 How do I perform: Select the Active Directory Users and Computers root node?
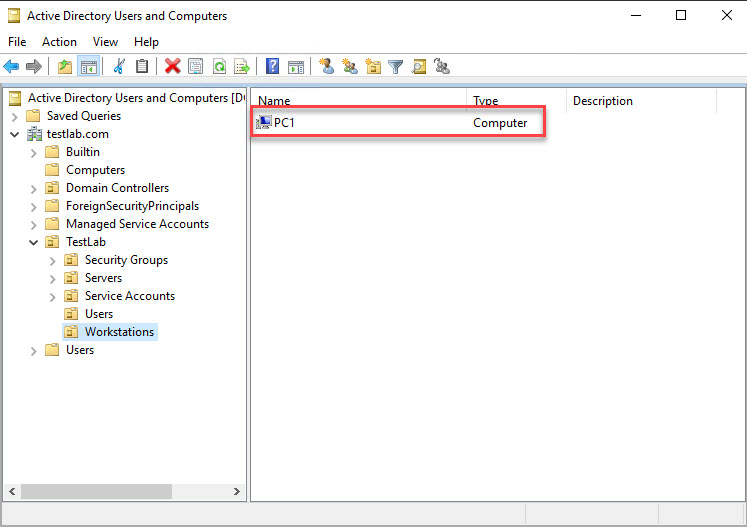click(x=136, y=98)
